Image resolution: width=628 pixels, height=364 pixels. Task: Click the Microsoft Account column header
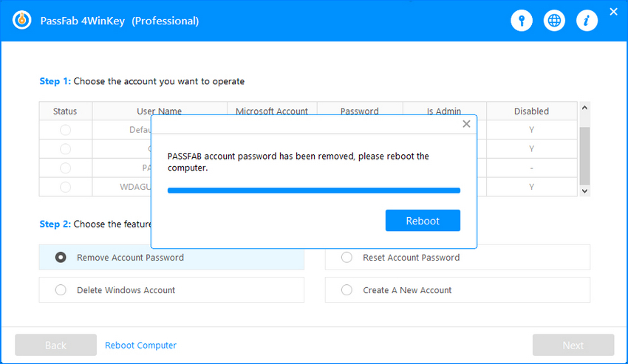pyautogui.click(x=272, y=111)
